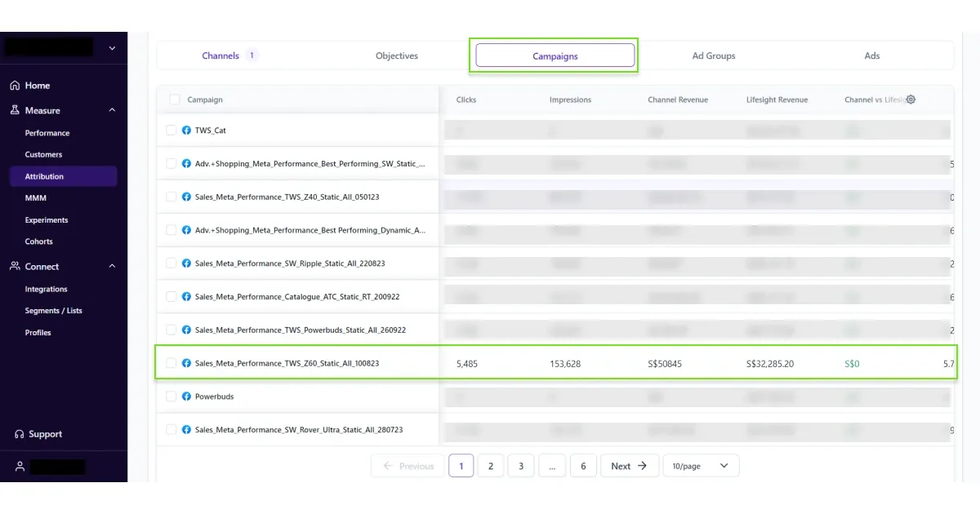980x514 pixels.
Task: Open Customers in the sidebar
Action: [43, 154]
